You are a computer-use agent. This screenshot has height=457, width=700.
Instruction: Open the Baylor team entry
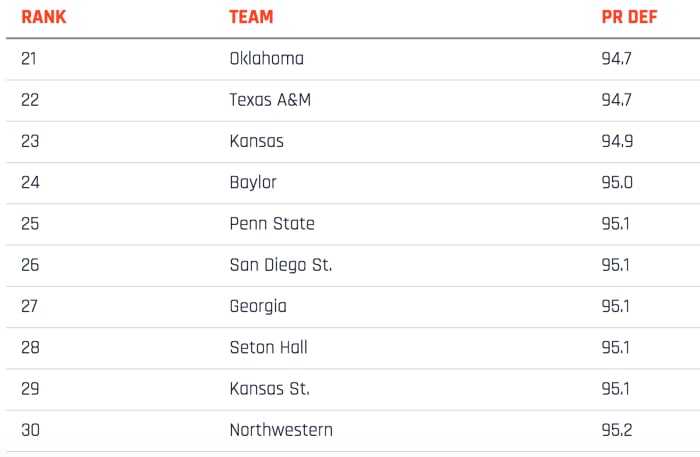(253, 182)
